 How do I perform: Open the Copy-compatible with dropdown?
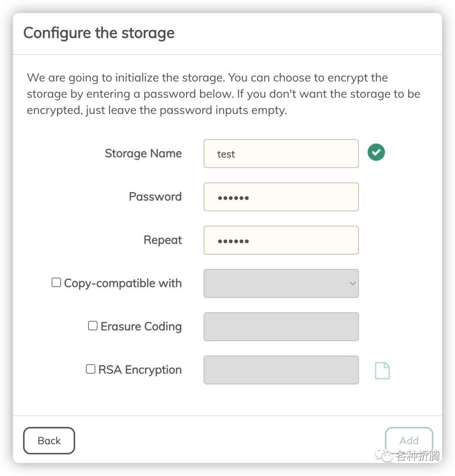pyautogui.click(x=281, y=283)
